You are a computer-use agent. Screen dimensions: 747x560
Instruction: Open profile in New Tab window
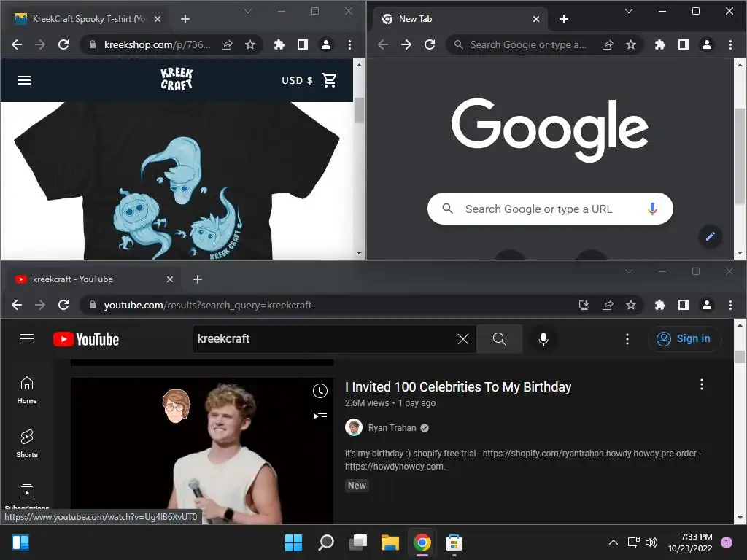(x=707, y=44)
